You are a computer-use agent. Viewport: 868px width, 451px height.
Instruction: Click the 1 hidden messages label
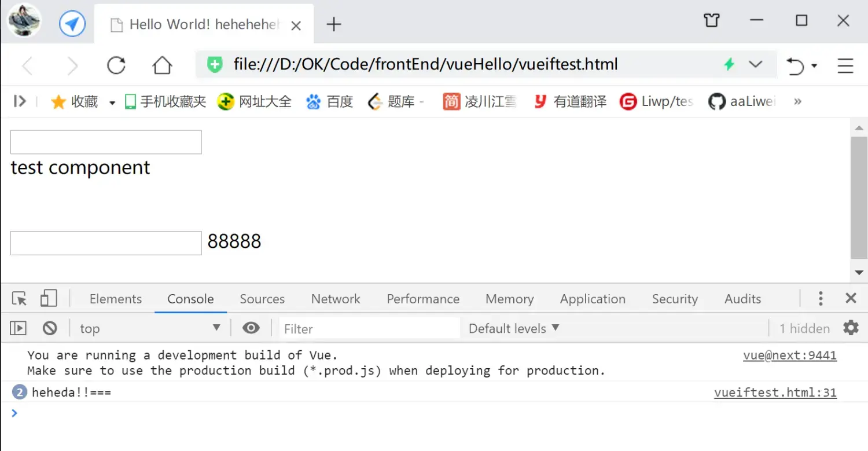pos(804,328)
